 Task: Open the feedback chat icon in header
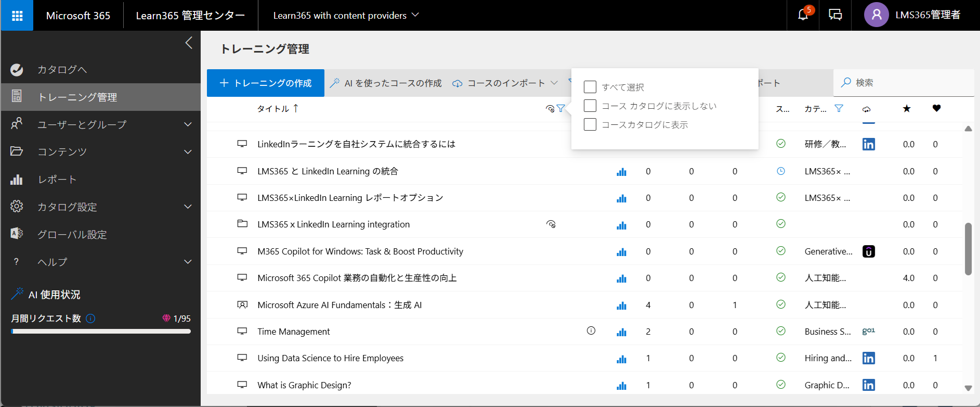click(x=835, y=15)
